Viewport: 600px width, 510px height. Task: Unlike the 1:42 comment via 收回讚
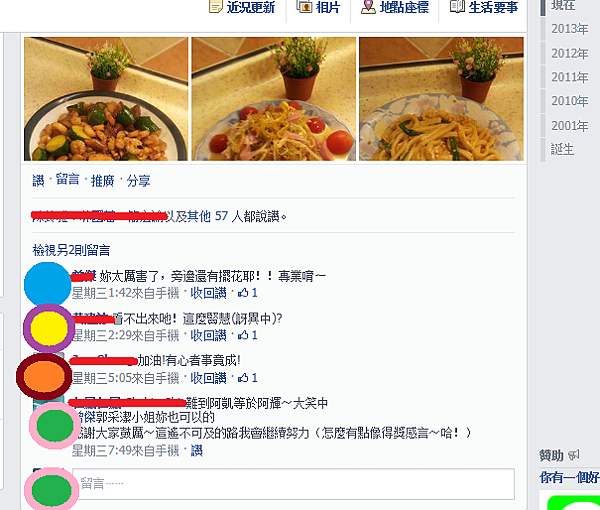click(209, 293)
